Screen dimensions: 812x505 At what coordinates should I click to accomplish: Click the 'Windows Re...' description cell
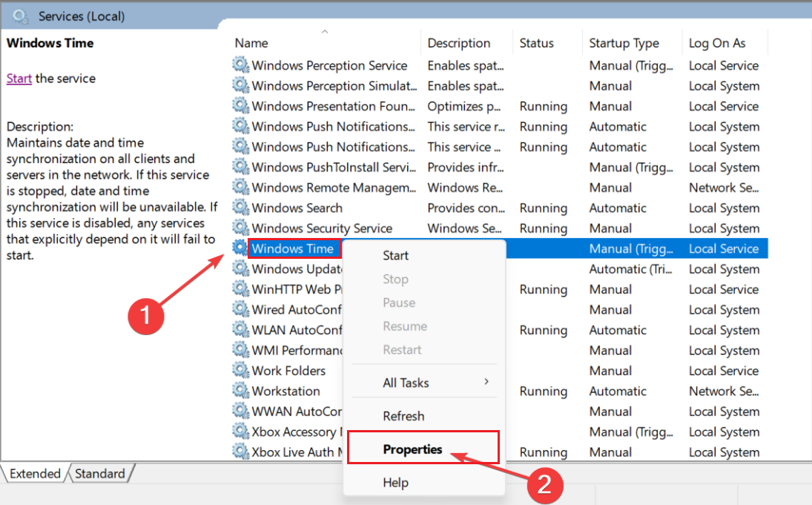point(465,188)
